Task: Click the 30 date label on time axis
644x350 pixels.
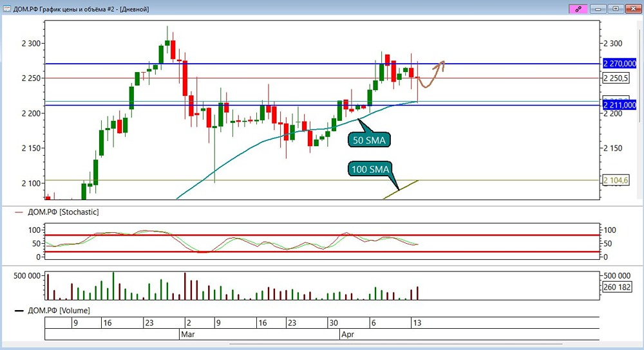Action: pyautogui.click(x=334, y=323)
